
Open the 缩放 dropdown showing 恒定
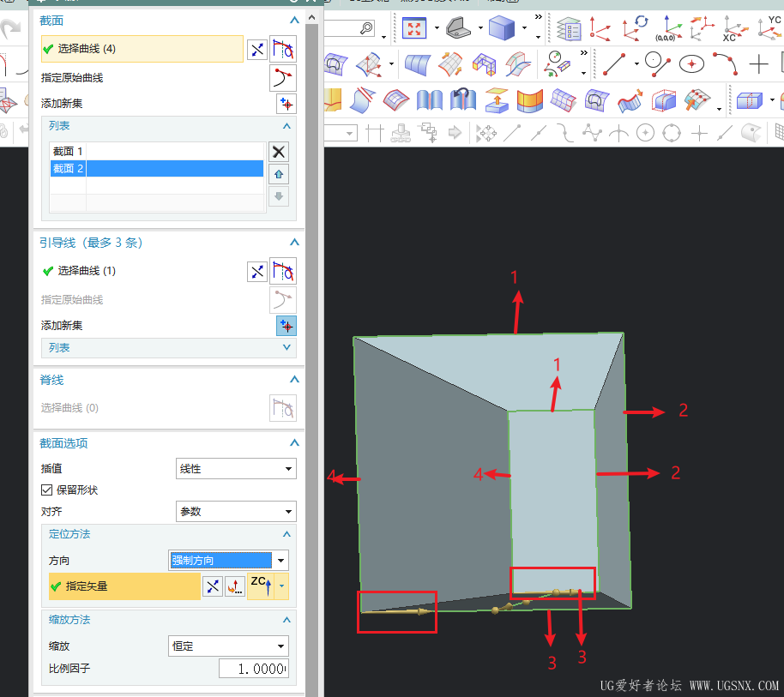228,646
